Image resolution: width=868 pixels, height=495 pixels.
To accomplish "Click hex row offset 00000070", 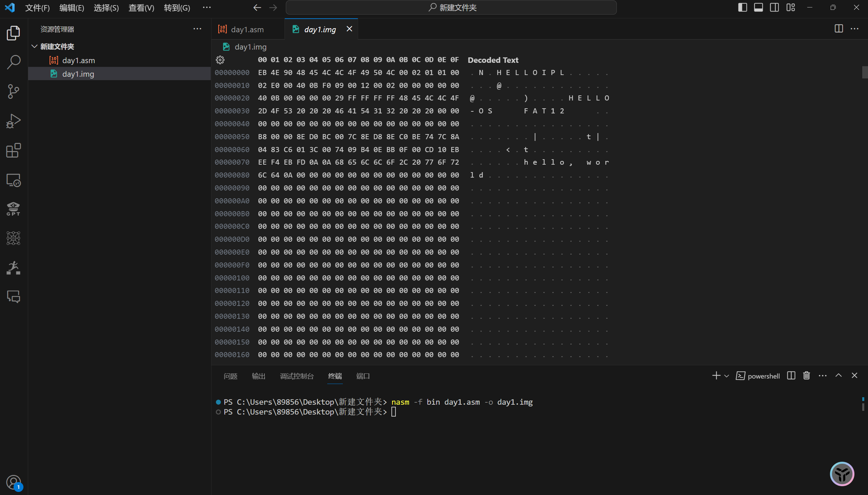I will click(x=232, y=162).
